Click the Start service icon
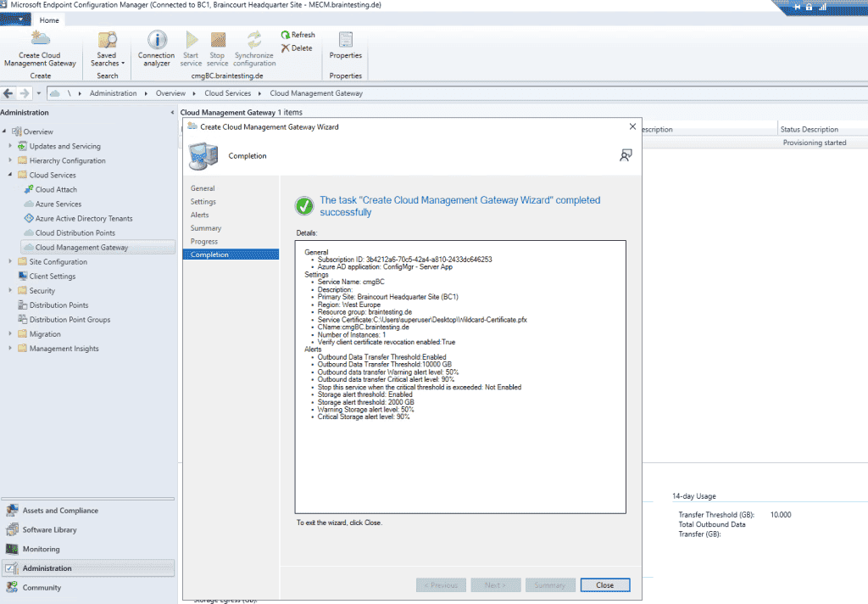This screenshot has width=868, height=604. pyautogui.click(x=190, y=47)
